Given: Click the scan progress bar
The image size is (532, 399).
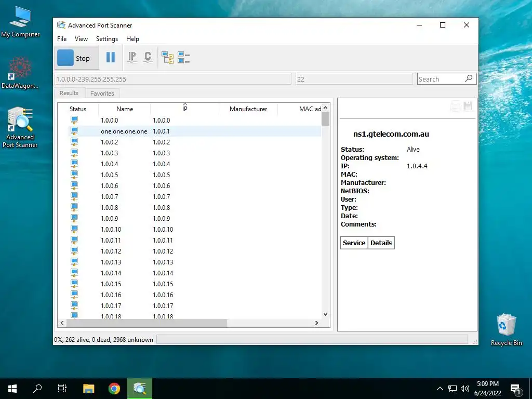Looking at the screenshot, I should (312, 339).
